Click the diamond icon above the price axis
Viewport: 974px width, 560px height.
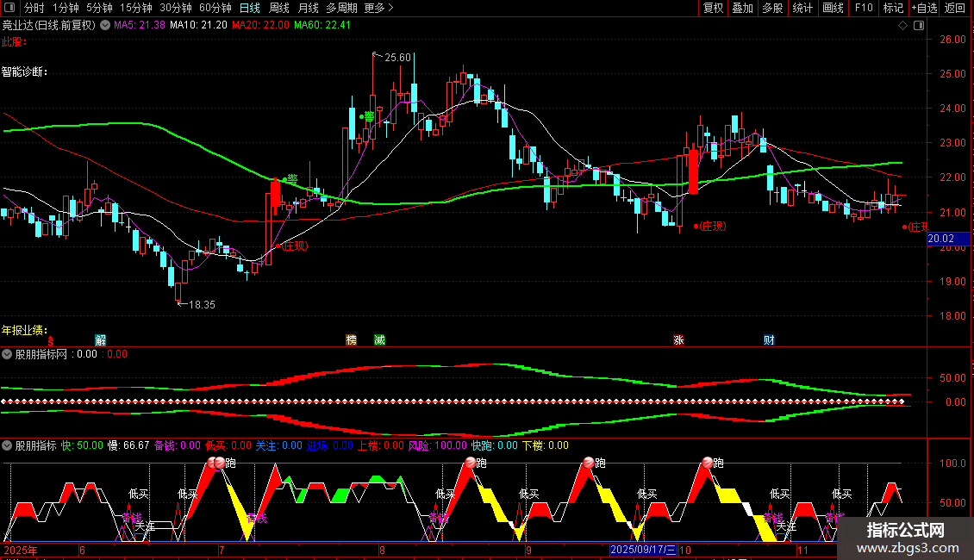(x=902, y=26)
